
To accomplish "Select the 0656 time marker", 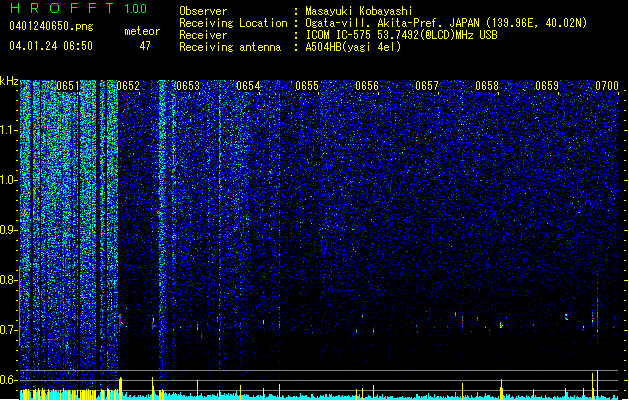I will pyautogui.click(x=367, y=86).
